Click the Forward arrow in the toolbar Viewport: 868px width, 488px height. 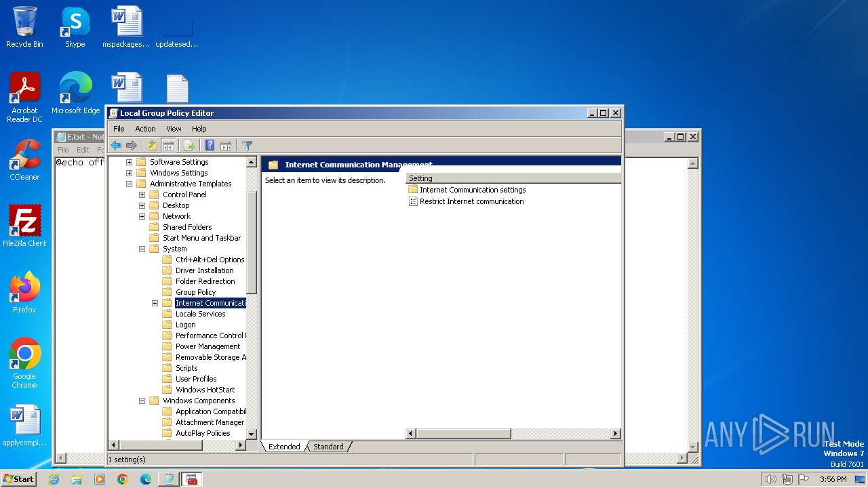tap(132, 146)
